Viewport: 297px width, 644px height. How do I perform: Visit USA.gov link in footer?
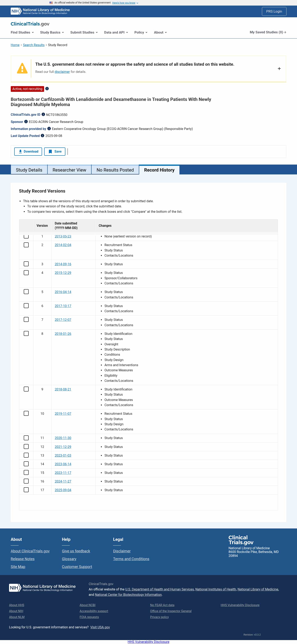(x=100, y=627)
